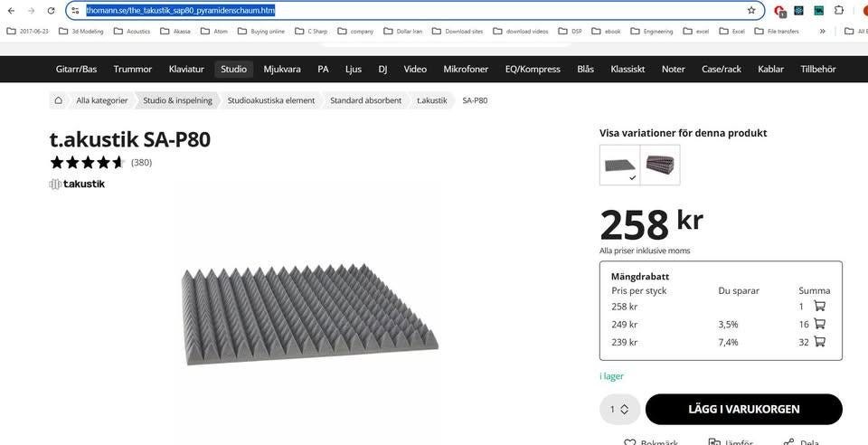Viewport: 868px width, 445px height.
Task: Open the Gitarr/Bas category menu
Action: click(76, 69)
